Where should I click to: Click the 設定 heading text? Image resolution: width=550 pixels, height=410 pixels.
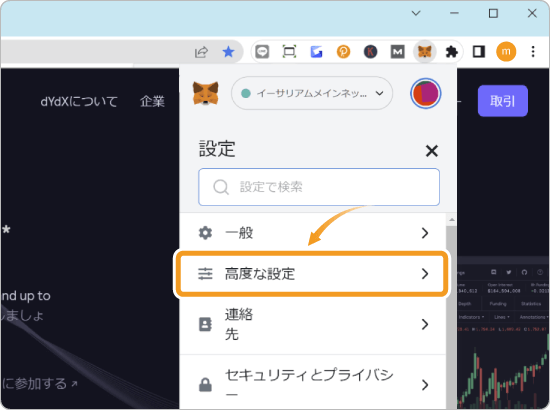[217, 149]
